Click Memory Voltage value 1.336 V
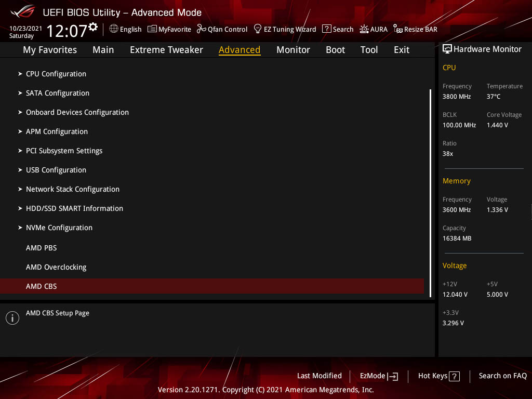The width and height of the screenshot is (532, 399). [x=497, y=210]
